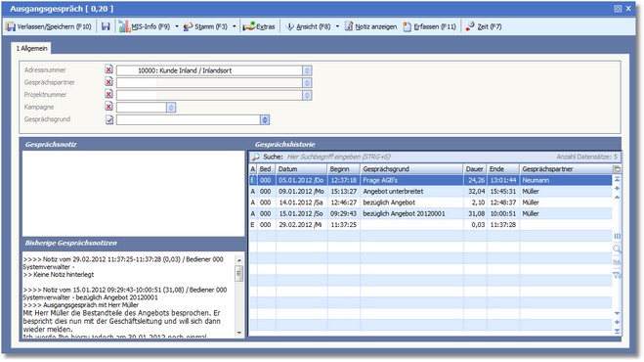Click into the Gesprächsnotiz text area

[x=134, y=194]
